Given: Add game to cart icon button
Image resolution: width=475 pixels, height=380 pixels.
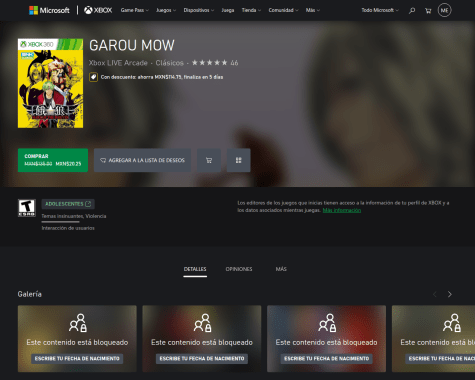Looking at the screenshot, I should click(209, 160).
